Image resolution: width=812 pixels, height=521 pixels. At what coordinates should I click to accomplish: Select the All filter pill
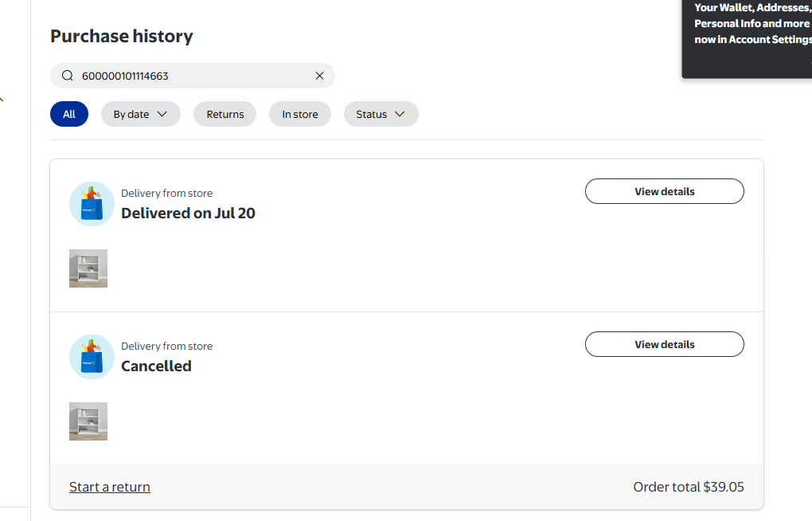[x=69, y=114]
